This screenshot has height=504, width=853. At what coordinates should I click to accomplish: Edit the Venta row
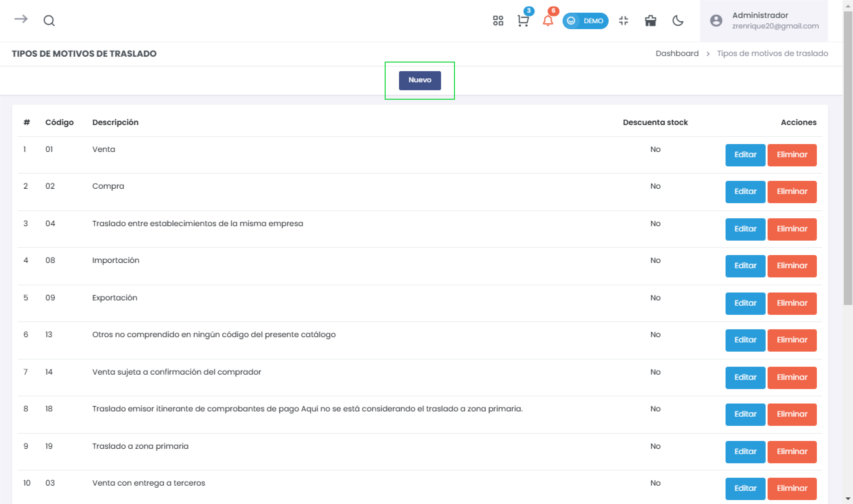pos(745,155)
